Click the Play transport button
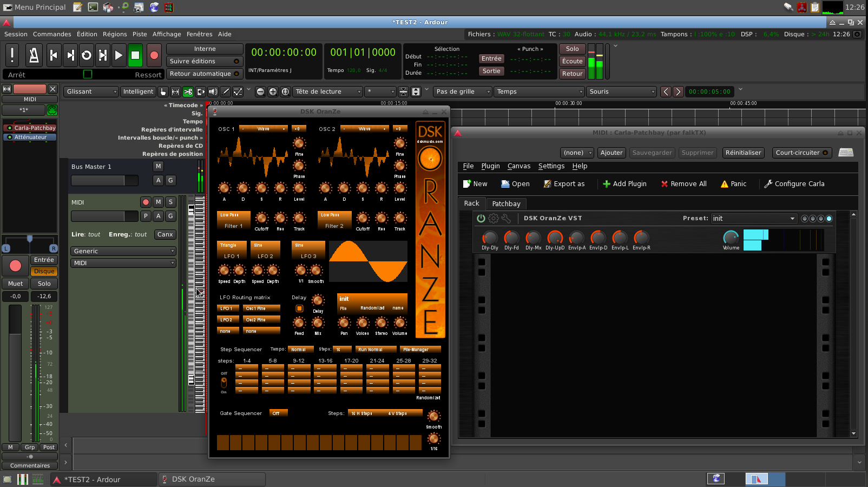This screenshot has width=868, height=487. click(x=119, y=55)
